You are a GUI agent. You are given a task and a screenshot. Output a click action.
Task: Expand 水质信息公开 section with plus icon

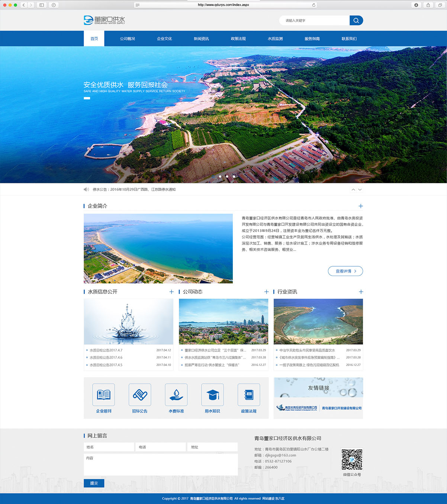point(171,292)
